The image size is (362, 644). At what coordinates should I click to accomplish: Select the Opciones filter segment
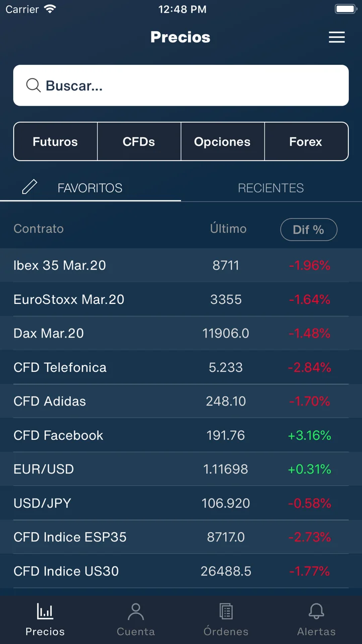(222, 141)
